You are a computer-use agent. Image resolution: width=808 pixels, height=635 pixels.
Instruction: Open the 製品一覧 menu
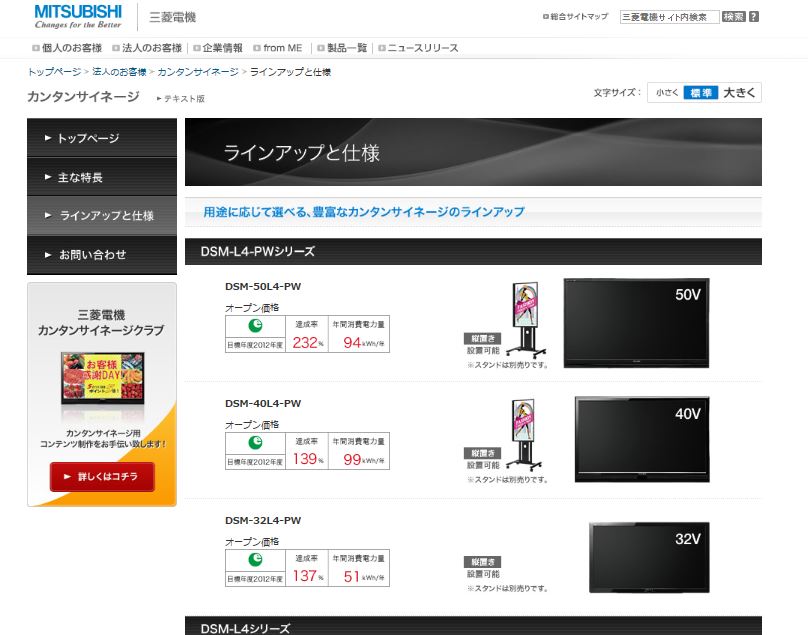(342, 48)
